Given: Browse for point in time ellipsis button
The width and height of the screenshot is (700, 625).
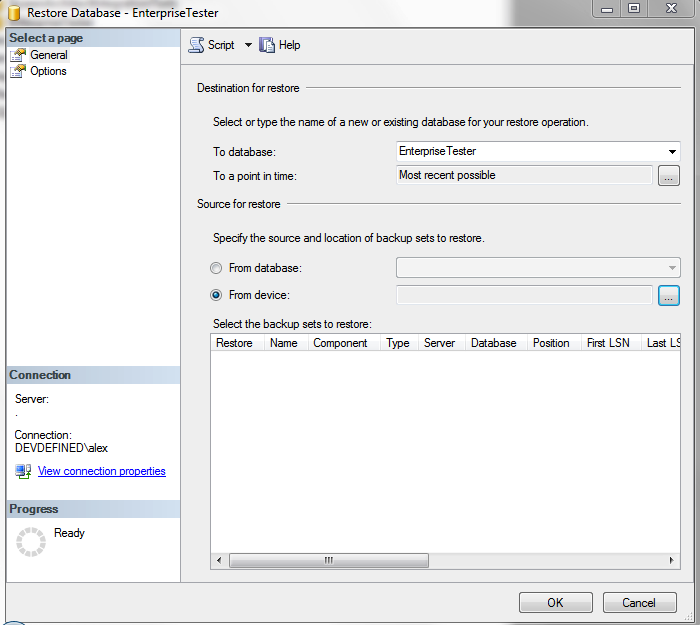Looking at the screenshot, I should pos(668,176).
